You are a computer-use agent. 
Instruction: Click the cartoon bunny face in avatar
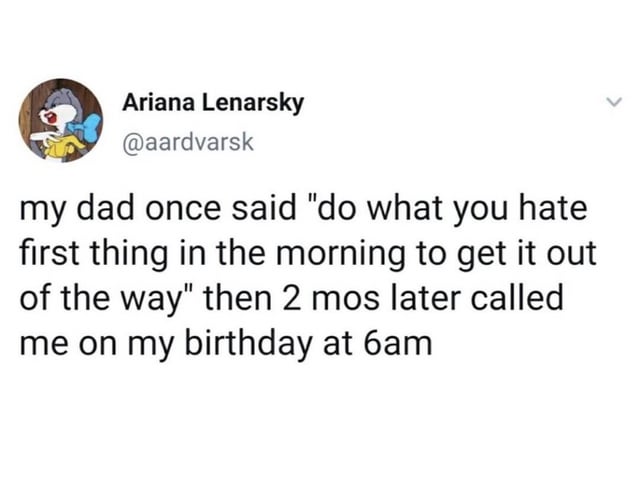point(56,115)
